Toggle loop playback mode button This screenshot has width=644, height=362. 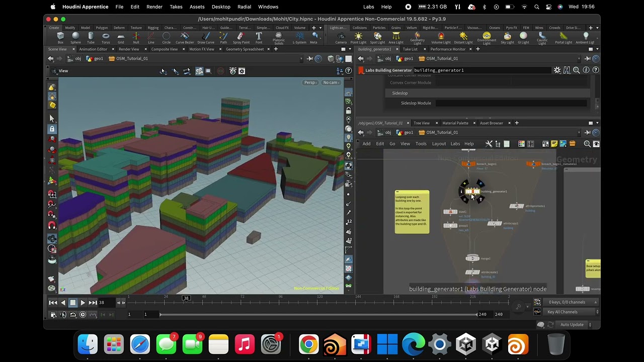73,315
